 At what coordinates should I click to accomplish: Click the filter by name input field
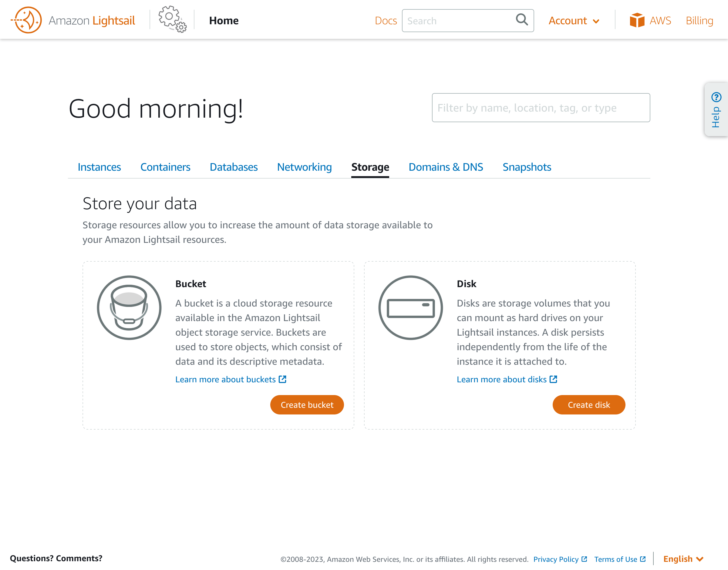(x=541, y=108)
